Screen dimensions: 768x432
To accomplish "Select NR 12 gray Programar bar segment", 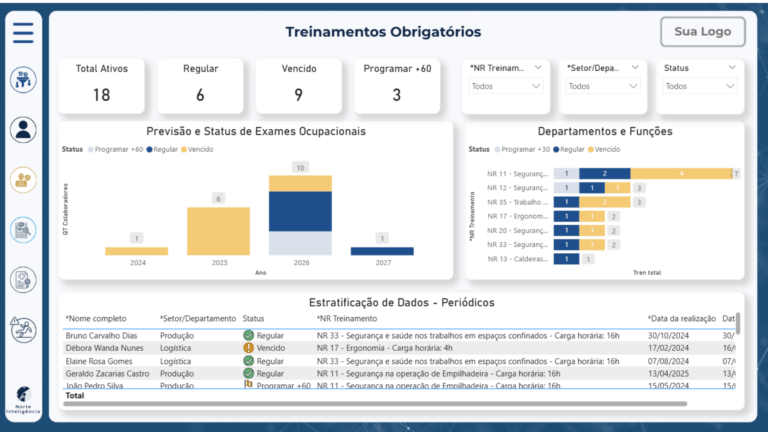I will (566, 188).
